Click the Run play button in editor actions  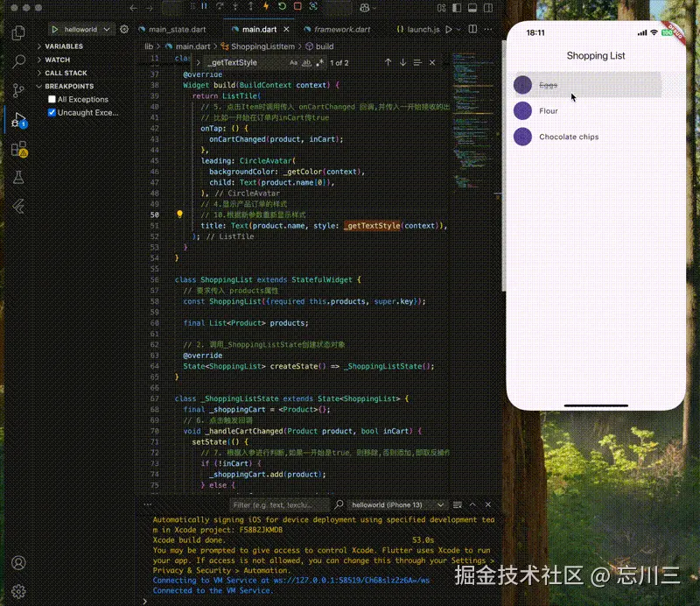point(448,30)
